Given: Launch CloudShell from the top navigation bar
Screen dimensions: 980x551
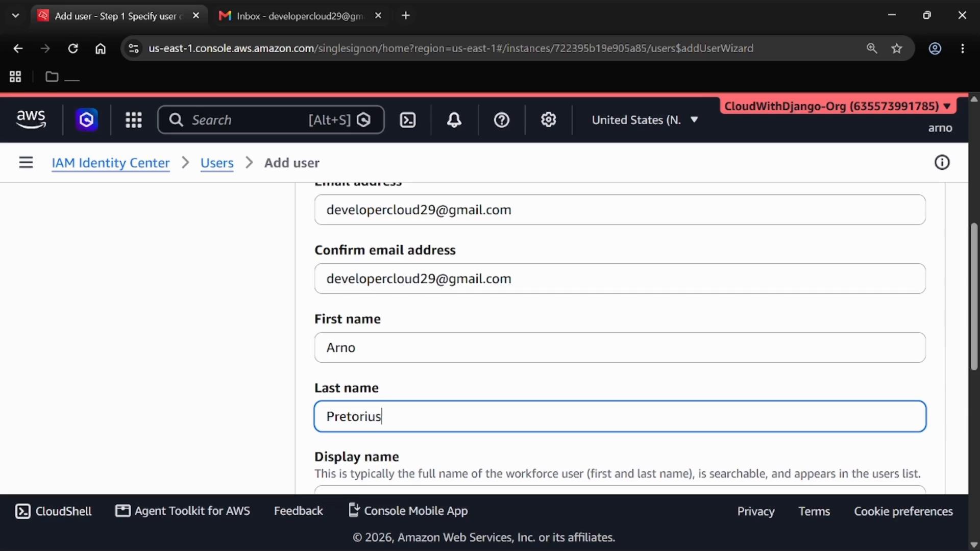Looking at the screenshot, I should point(407,120).
